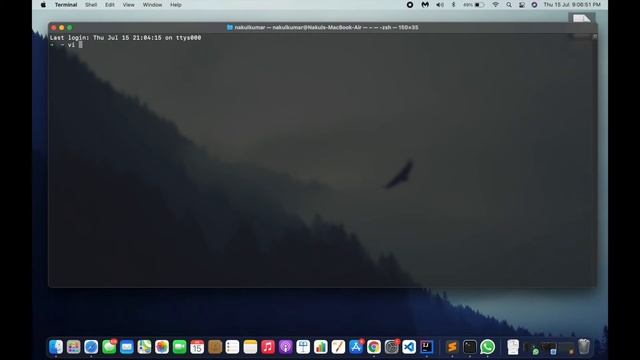
Task: Open Finder from the dock
Action: coord(56,347)
